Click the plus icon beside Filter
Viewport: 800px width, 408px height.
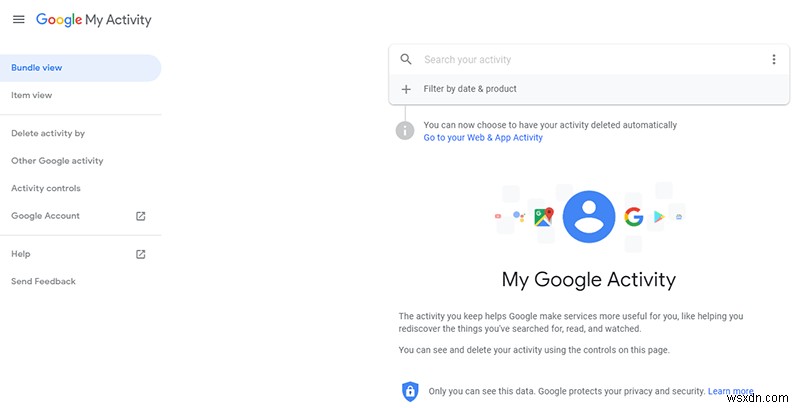click(406, 89)
